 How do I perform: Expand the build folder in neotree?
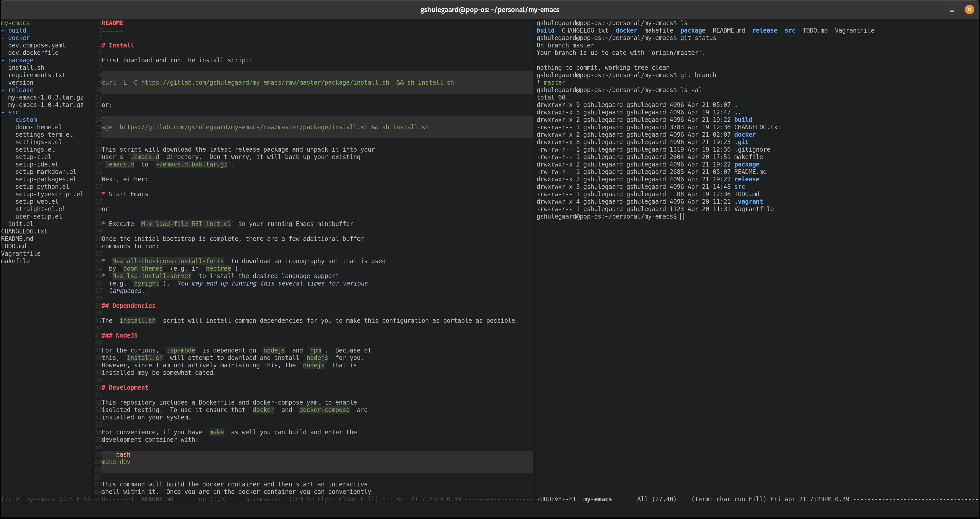coord(14,31)
